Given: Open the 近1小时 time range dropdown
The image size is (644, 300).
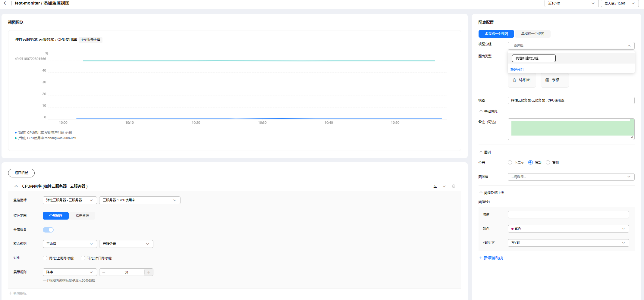Looking at the screenshot, I should tap(571, 3).
